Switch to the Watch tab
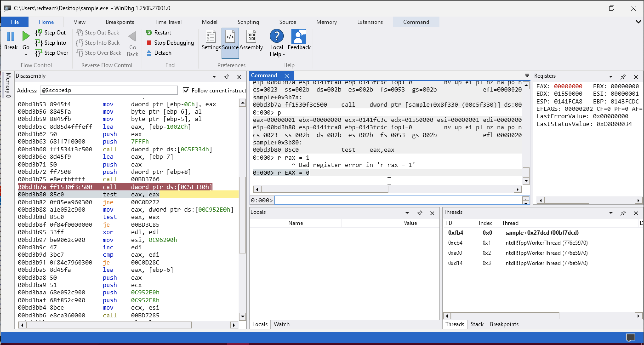 [282, 324]
